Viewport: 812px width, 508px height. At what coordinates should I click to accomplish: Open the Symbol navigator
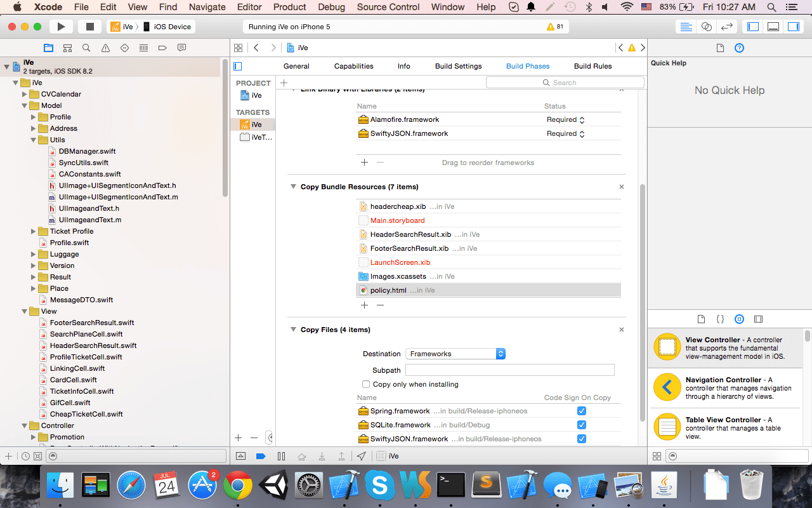click(67, 48)
